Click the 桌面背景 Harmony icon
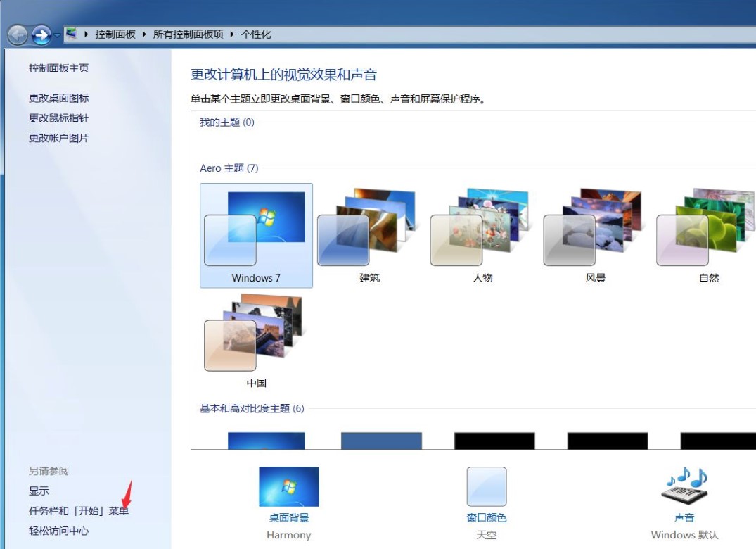Image resolution: width=756 pixels, height=549 pixels. [289, 486]
